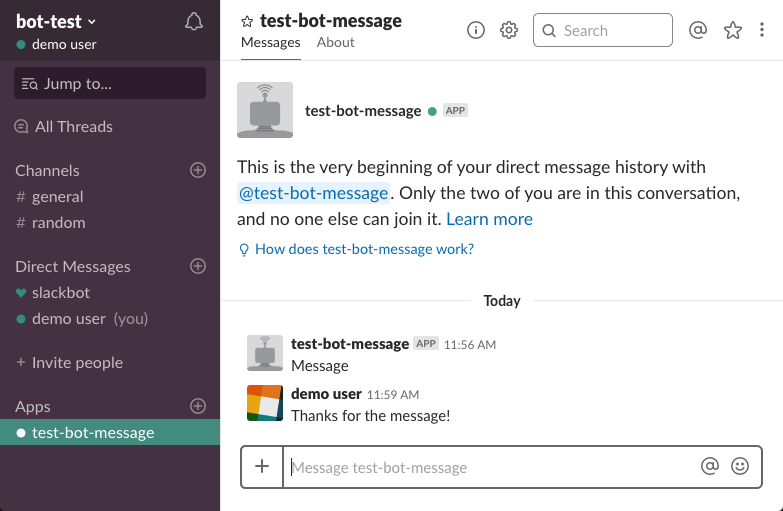Click the Jump to search box
The width and height of the screenshot is (783, 511).
(110, 83)
